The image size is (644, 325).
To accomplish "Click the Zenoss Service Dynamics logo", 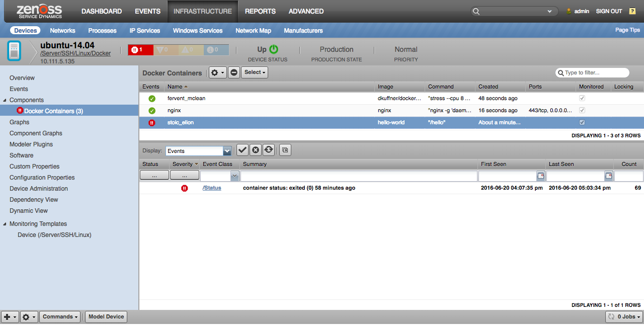I will point(39,11).
